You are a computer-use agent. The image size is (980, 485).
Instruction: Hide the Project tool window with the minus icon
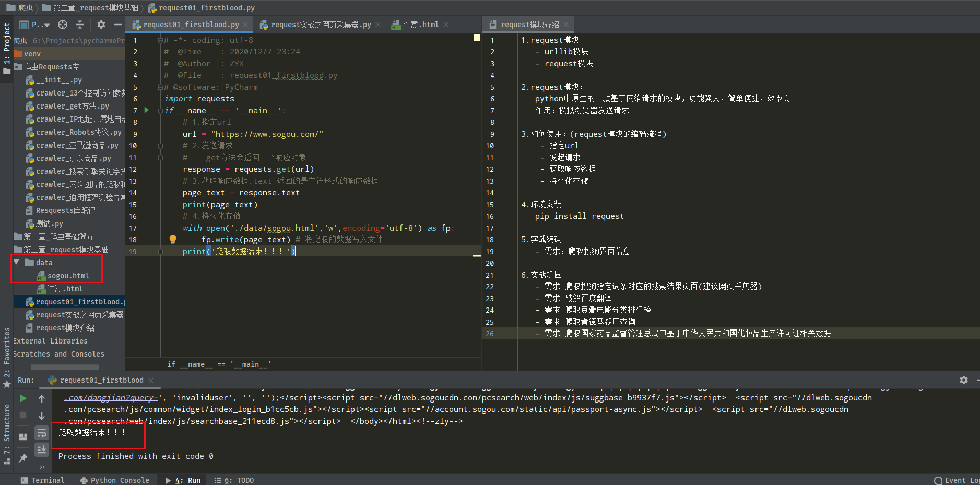[x=118, y=25]
